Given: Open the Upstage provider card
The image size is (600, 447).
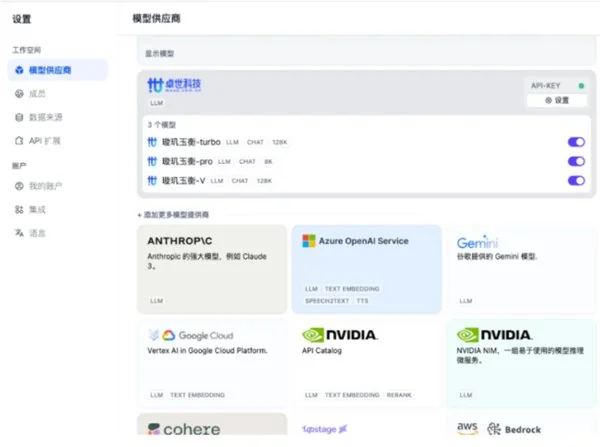Looking at the screenshot, I should 367,424.
